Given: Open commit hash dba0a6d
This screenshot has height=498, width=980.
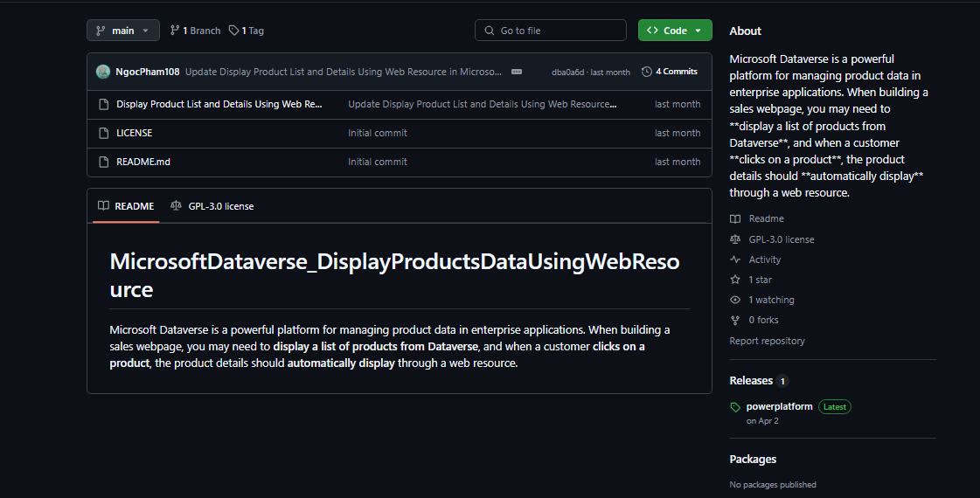Looking at the screenshot, I should [x=567, y=73].
